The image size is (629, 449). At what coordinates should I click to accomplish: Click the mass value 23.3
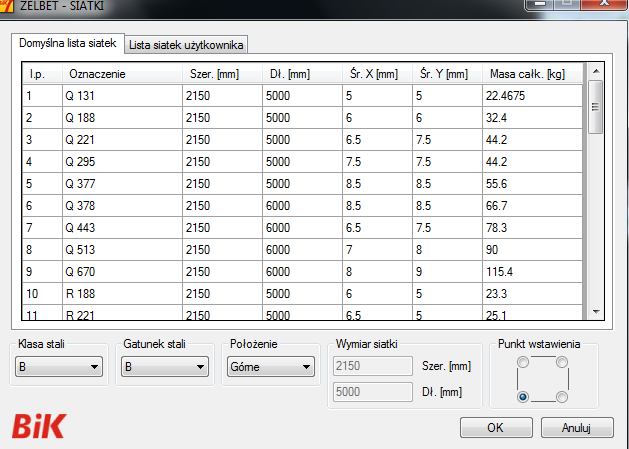497,294
